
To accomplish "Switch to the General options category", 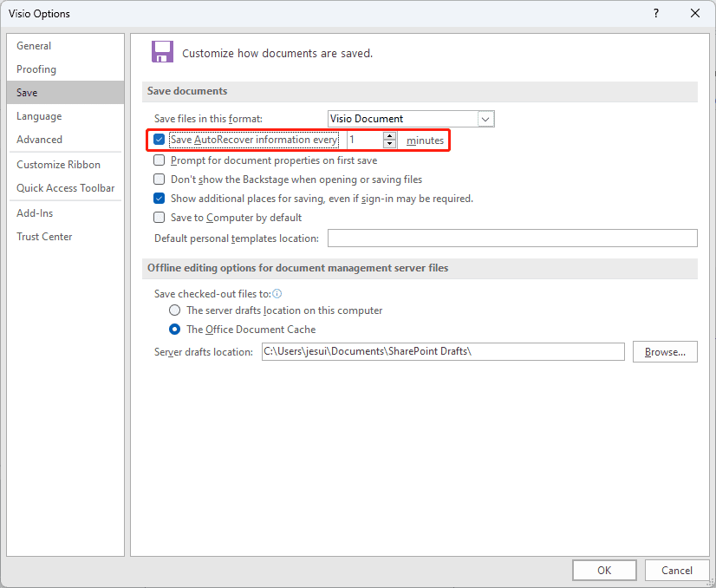I will point(34,46).
